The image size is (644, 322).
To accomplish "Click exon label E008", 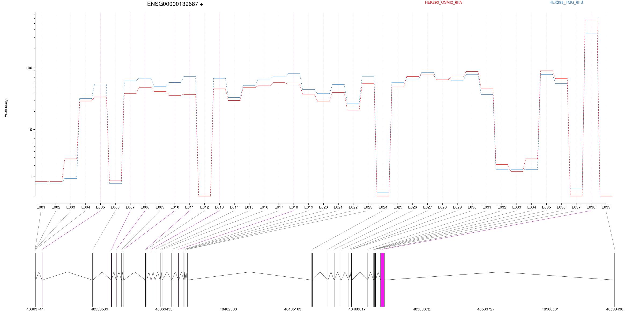I will tap(145, 207).
